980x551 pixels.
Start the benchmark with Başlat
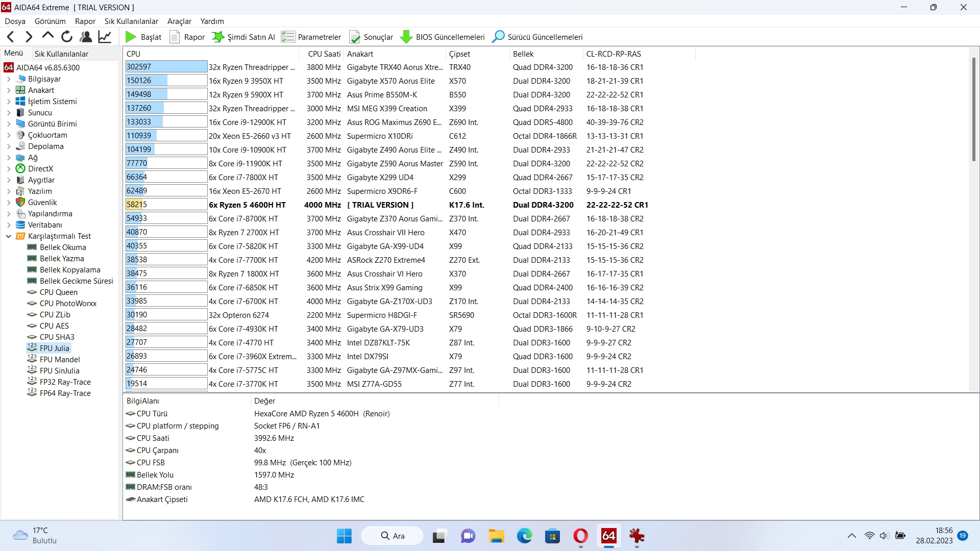coord(143,37)
